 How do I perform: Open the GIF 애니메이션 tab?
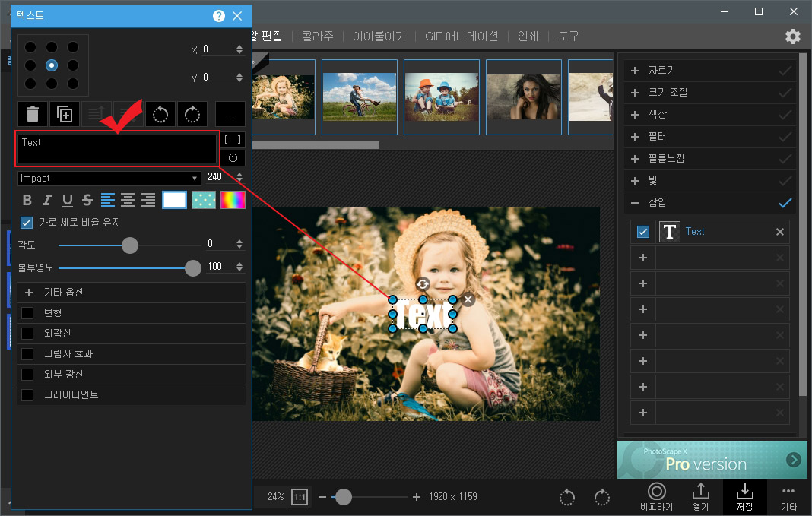point(462,36)
